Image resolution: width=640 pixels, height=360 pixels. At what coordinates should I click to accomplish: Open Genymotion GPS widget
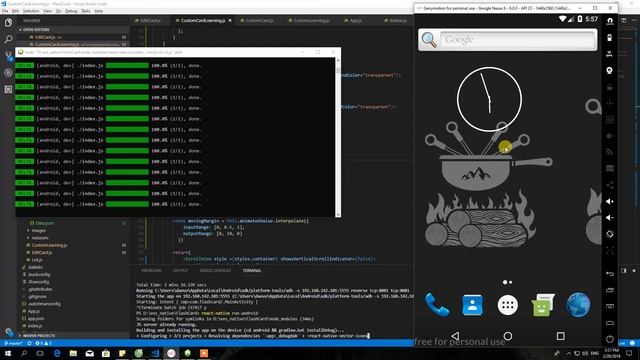click(610, 54)
